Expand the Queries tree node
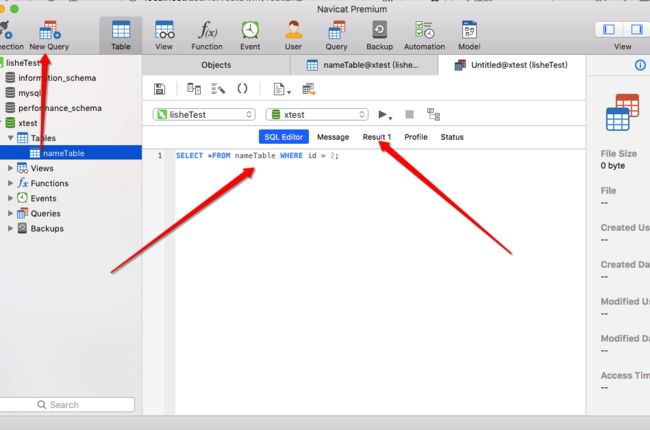The width and height of the screenshot is (650, 430). pyautogui.click(x=10, y=213)
